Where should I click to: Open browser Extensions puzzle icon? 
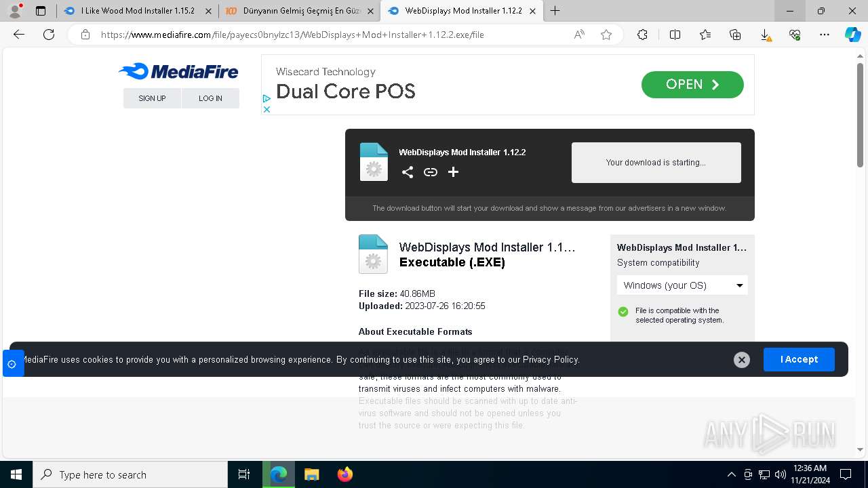642,35
